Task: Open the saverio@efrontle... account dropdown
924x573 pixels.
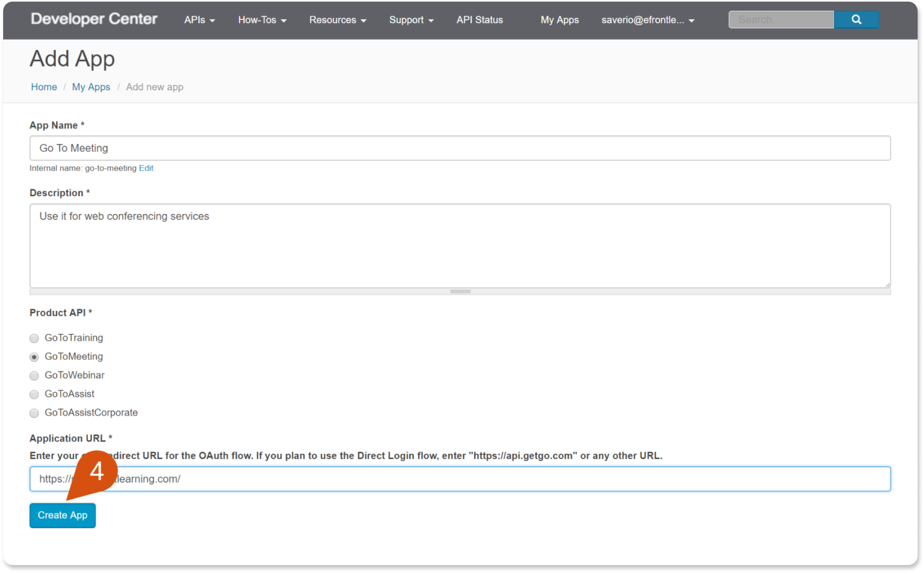Action: coord(648,20)
